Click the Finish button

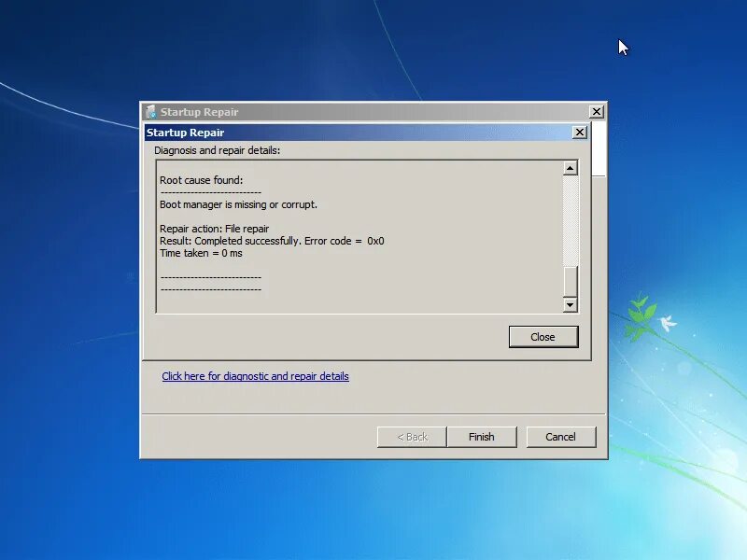pyautogui.click(x=482, y=436)
